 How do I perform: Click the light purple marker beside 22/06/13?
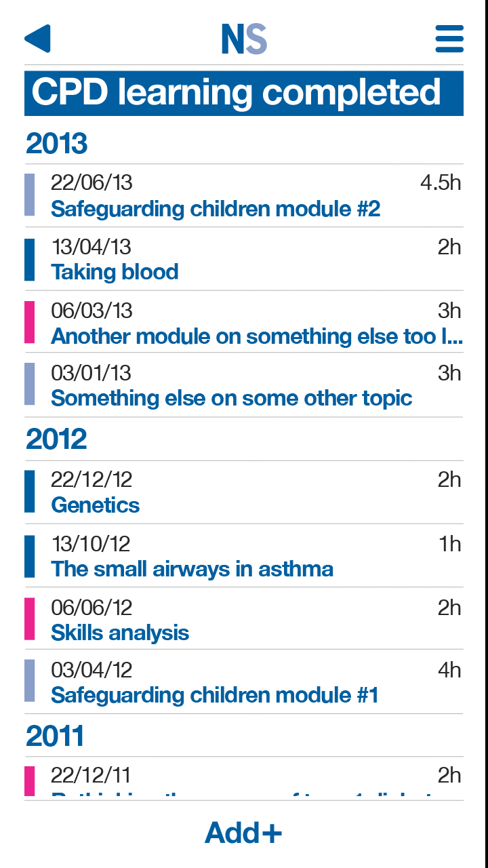pyautogui.click(x=30, y=195)
